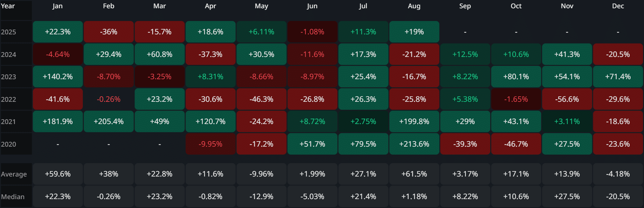This screenshot has width=644, height=208.
Task: Select the -1.08% June 2025 cell
Action: pos(312,32)
